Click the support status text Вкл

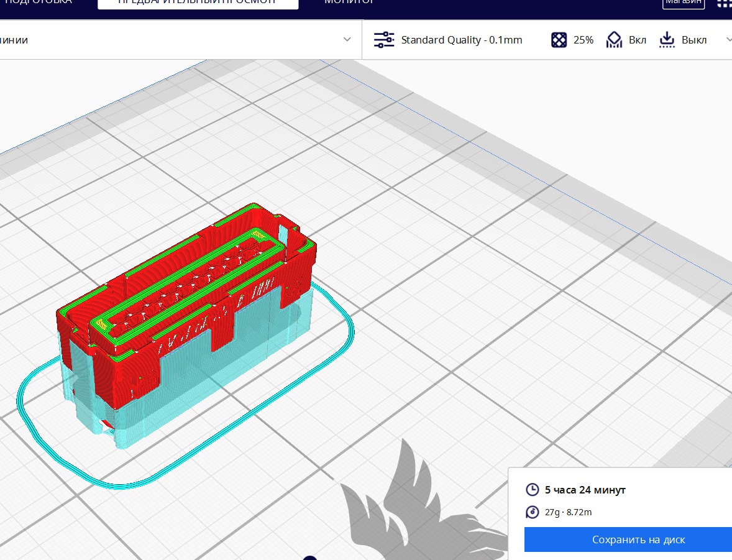637,40
